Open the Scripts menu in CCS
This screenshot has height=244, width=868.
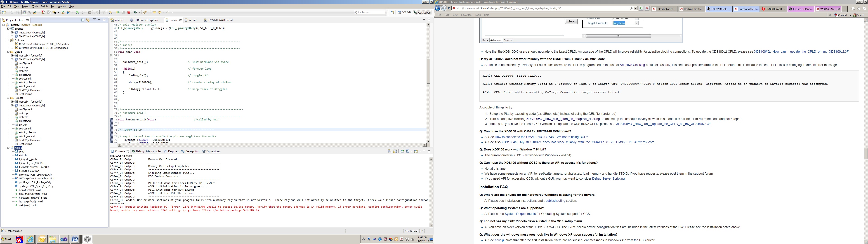(44, 6)
